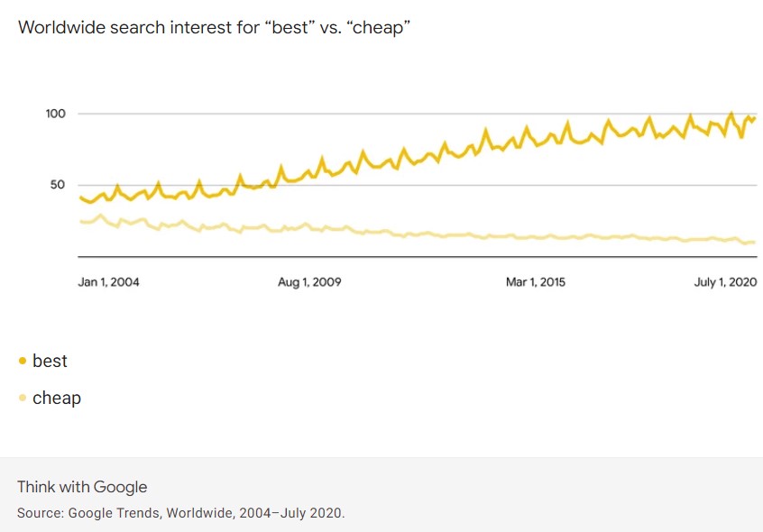This screenshot has width=763, height=532.
Task: Click the pale yellow "cheap" legend dot
Action: click(23, 398)
